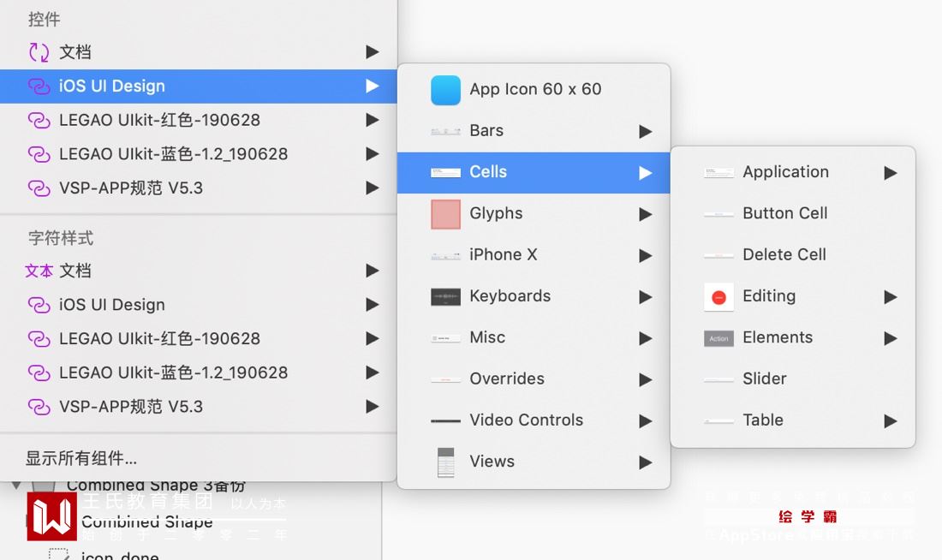Click the dark Keyboards preview icon
Image resolution: width=942 pixels, height=560 pixels.
pos(446,297)
